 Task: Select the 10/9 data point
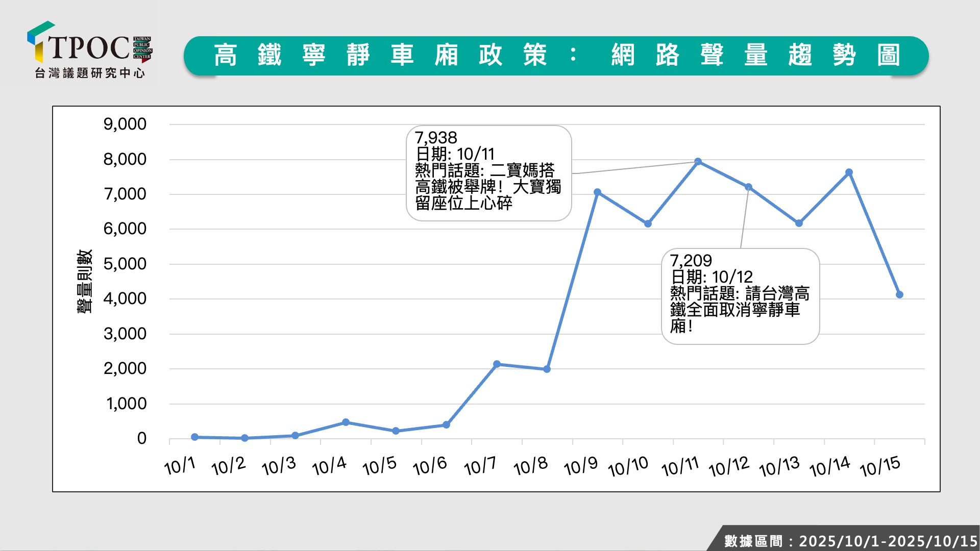597,192
